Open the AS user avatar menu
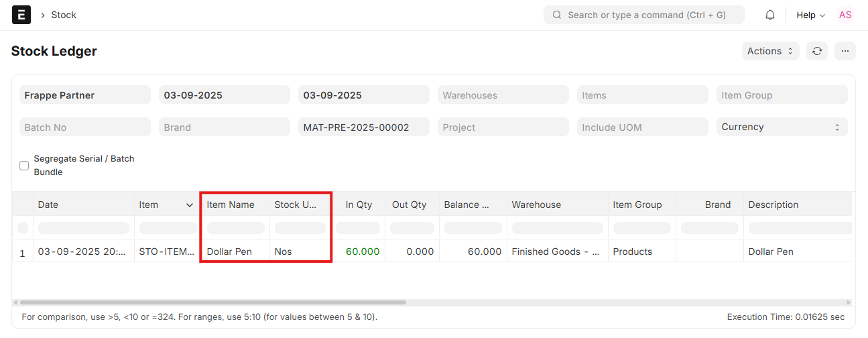This screenshot has height=338, width=868. pyautogui.click(x=845, y=15)
